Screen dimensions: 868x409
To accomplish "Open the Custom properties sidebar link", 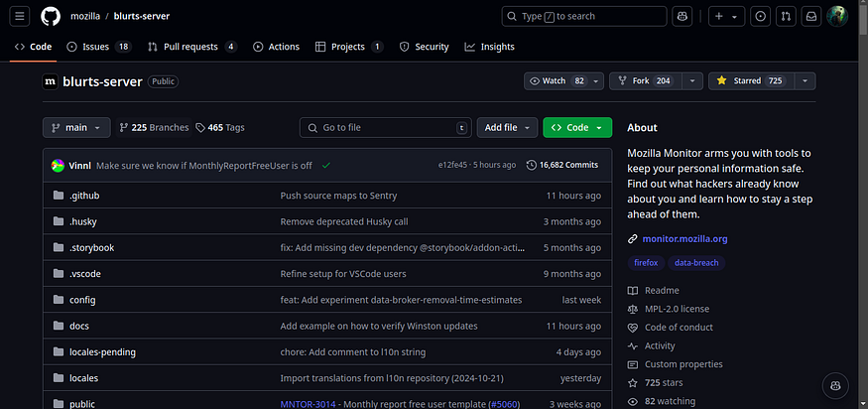I will tap(676, 364).
